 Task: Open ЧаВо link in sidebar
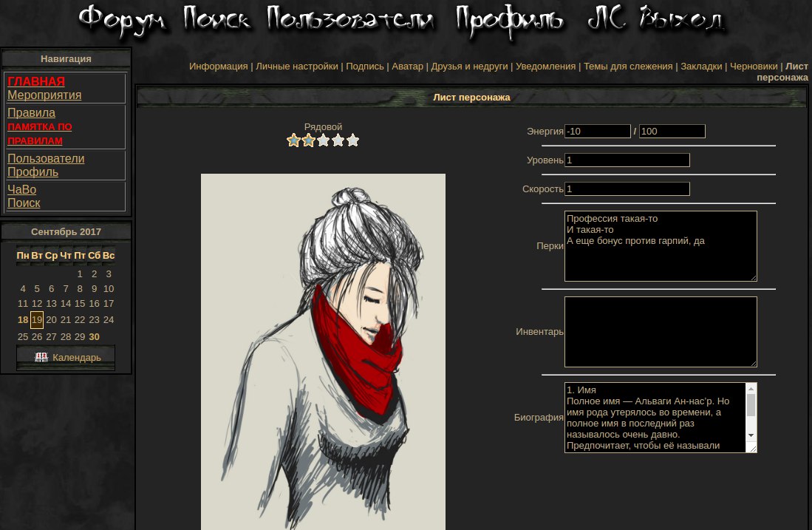click(21, 190)
